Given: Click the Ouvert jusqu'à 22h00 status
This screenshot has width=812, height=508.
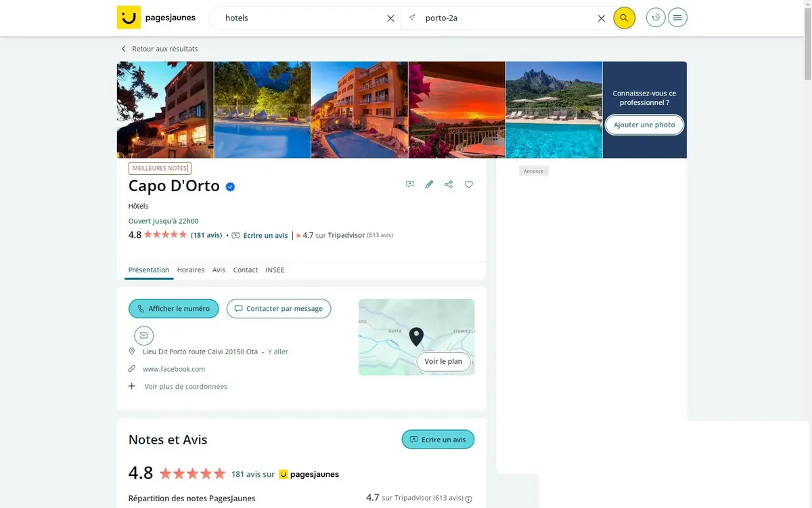Looking at the screenshot, I should pyautogui.click(x=163, y=221).
